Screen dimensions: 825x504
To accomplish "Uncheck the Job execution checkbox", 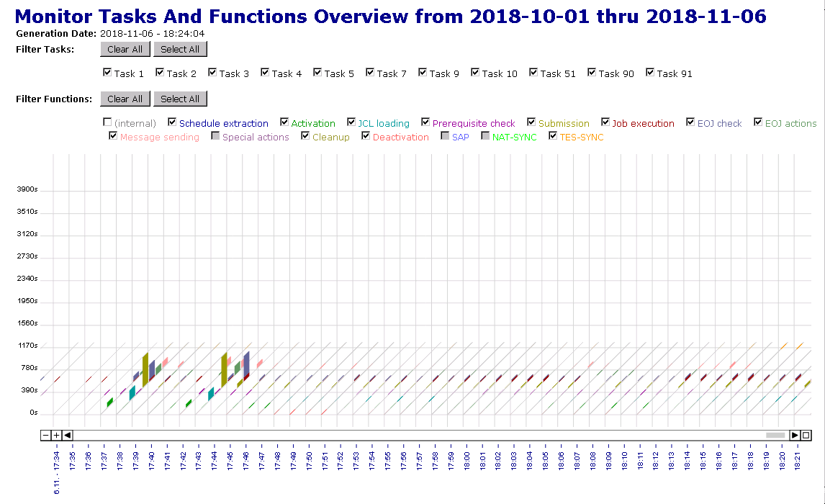I will pos(605,122).
